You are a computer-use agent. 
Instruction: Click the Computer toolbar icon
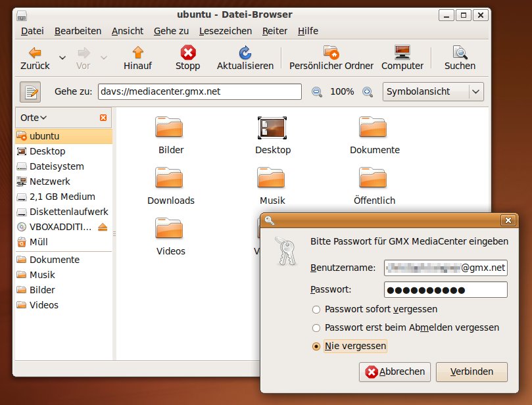(x=402, y=53)
